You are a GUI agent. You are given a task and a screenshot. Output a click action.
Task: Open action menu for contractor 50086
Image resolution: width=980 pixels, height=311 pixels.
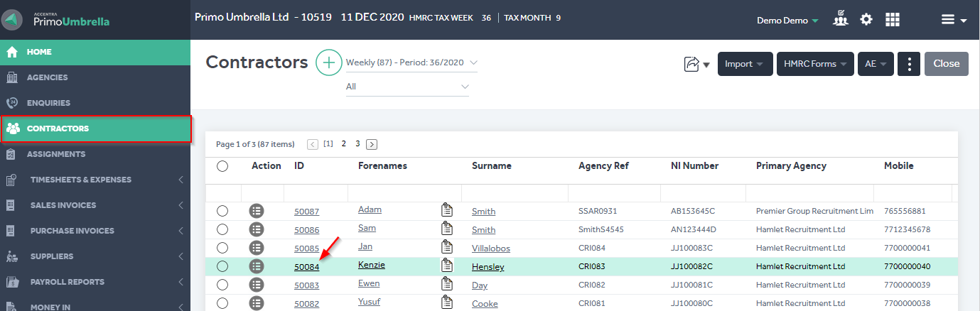coord(257,229)
